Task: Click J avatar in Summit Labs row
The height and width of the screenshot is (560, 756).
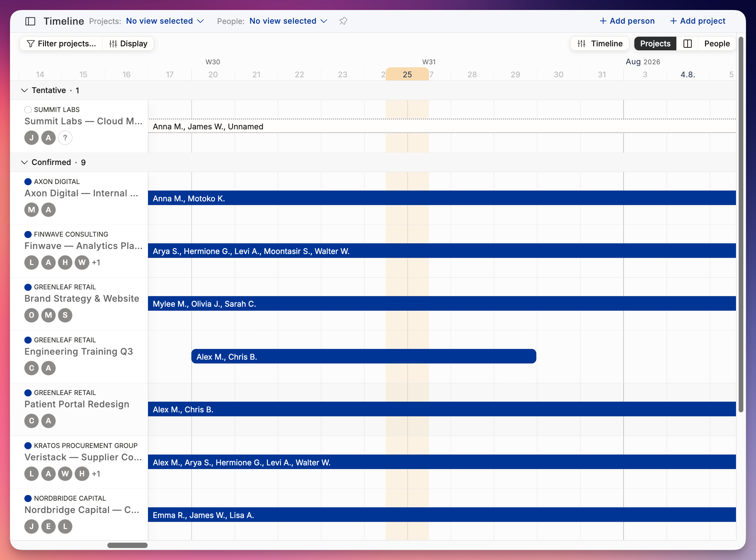Action: tap(32, 138)
